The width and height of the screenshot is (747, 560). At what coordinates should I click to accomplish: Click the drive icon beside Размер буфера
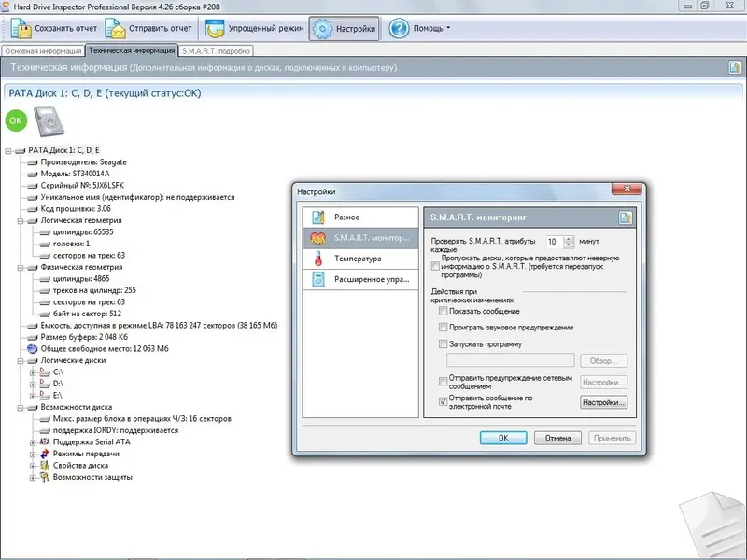point(33,337)
